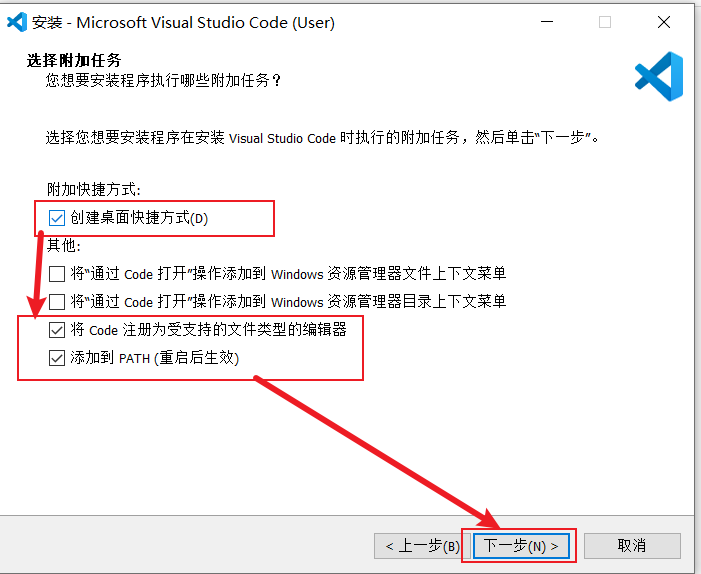701x574 pixels.
Task: Click the 其他: section label
Action: (x=64, y=245)
